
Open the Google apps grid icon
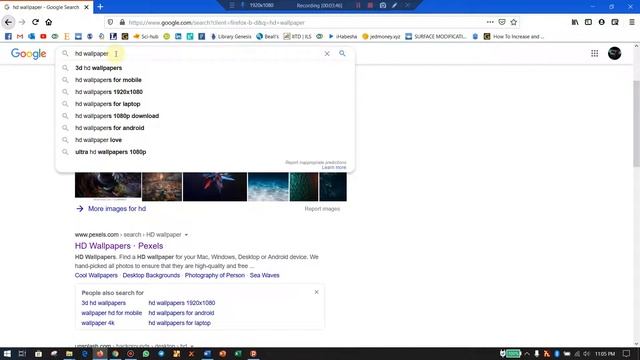(x=595, y=53)
